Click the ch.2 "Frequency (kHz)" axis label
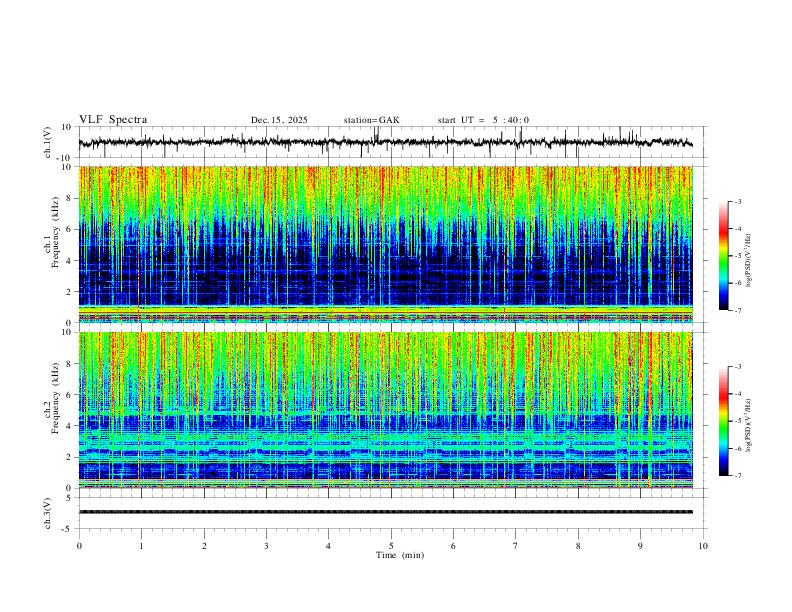 56,398
